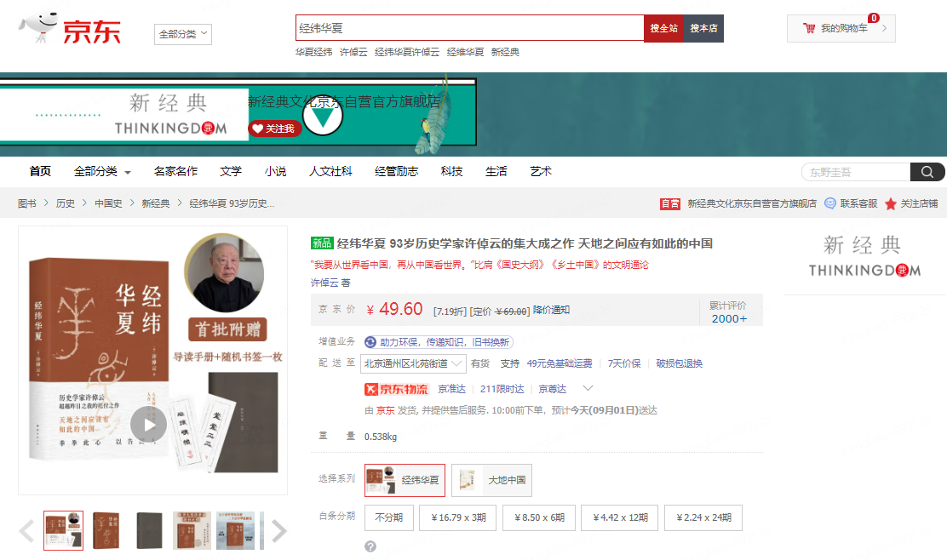Click the 降价通知 price alert link
The width and height of the screenshot is (947, 560).
tap(551, 310)
